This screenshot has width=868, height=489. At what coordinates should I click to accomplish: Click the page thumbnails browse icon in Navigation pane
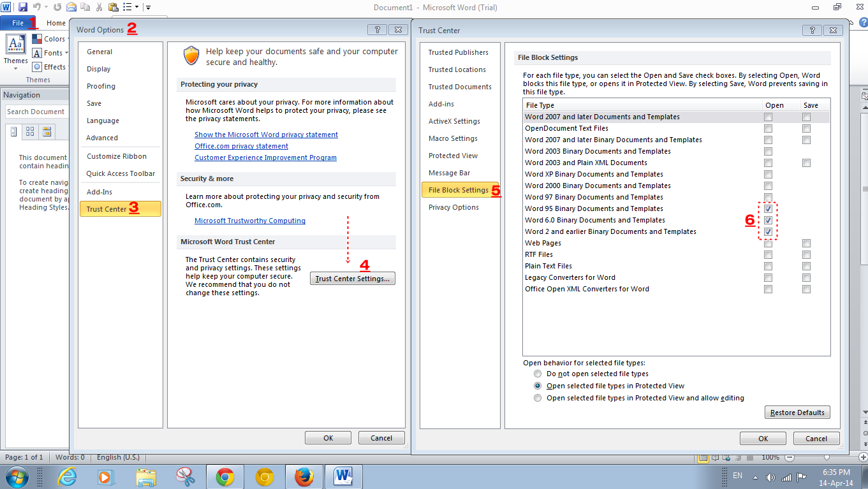tap(30, 132)
